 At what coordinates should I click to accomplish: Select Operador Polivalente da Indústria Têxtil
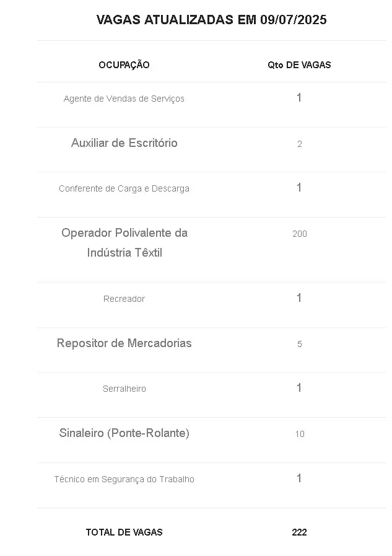[x=124, y=242]
